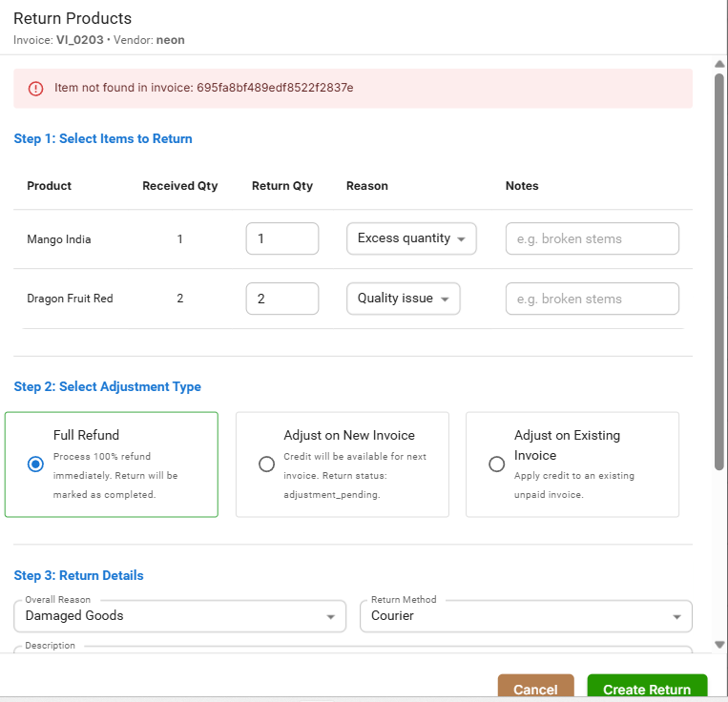Open Dragon Fruit Red reason dropdown
Viewport: 728px width, 702px height.
403,299
